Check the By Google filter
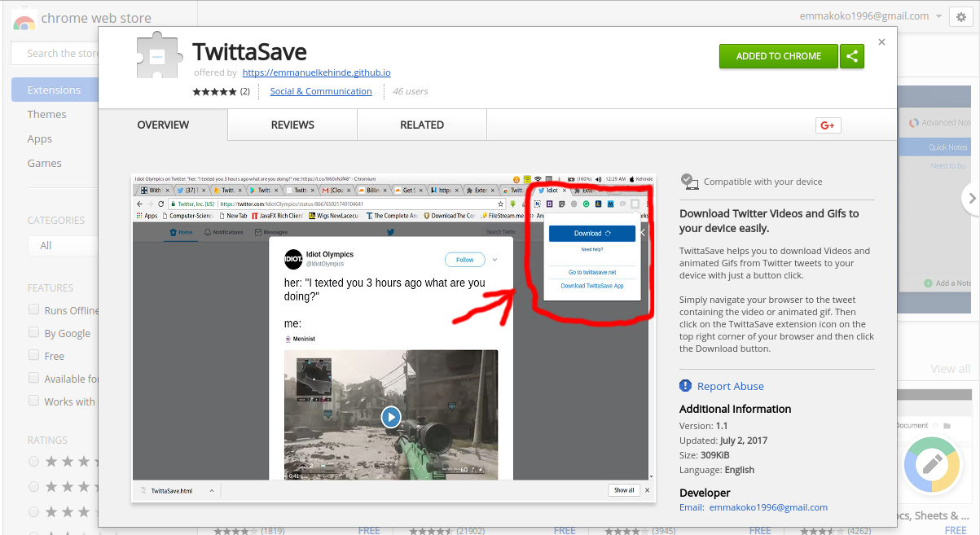The height and width of the screenshot is (535, 980). (x=33, y=333)
